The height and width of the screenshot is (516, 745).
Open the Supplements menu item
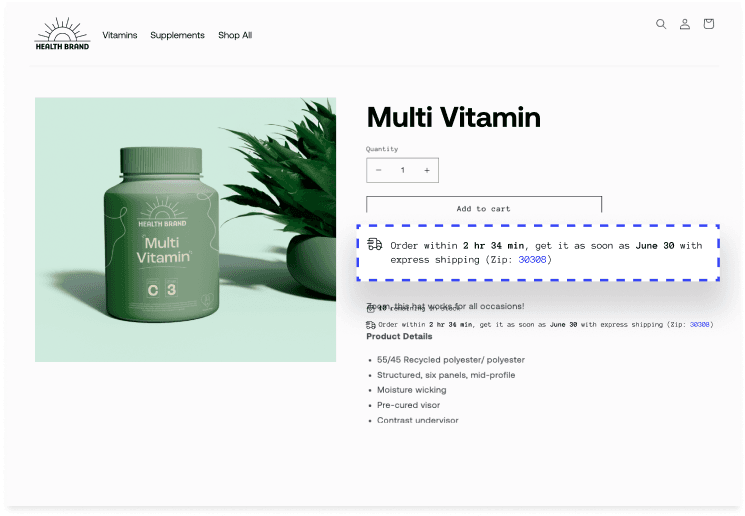click(177, 35)
